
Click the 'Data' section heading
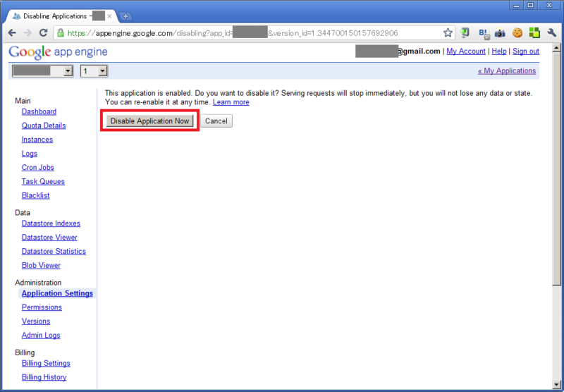click(x=23, y=212)
